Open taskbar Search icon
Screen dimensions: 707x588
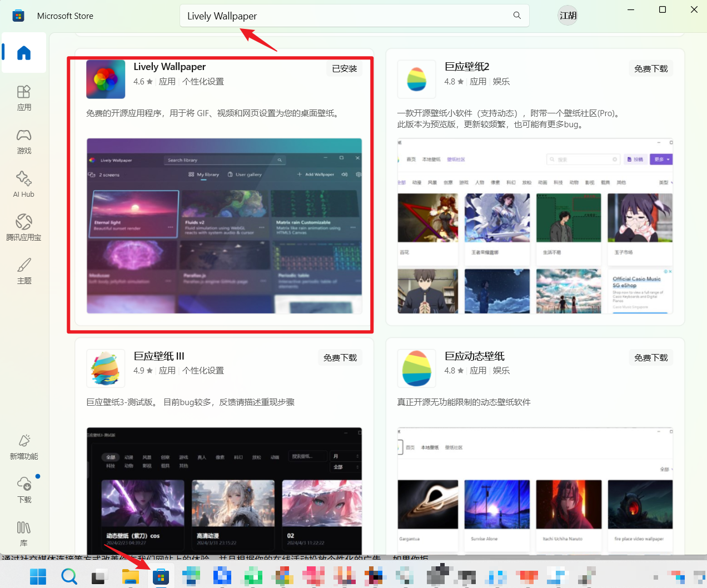point(69,576)
